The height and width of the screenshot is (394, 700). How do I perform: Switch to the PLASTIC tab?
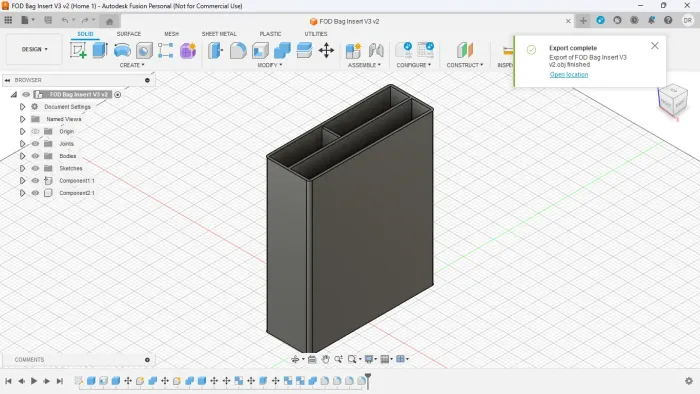(271, 34)
